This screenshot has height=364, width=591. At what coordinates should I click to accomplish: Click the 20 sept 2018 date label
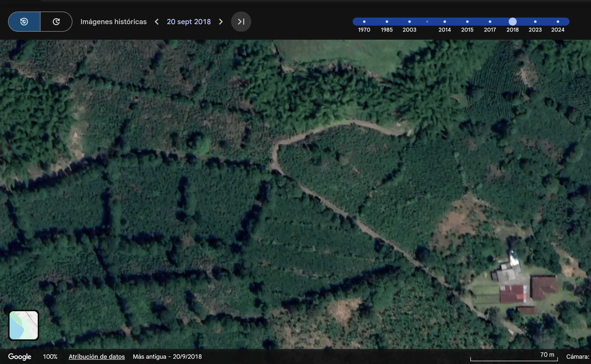(x=189, y=22)
